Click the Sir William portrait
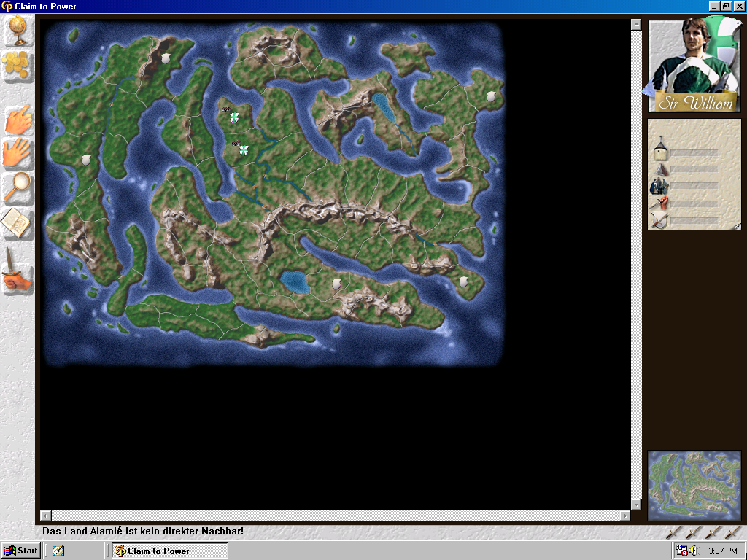This screenshot has height=560, width=747. tap(694, 64)
